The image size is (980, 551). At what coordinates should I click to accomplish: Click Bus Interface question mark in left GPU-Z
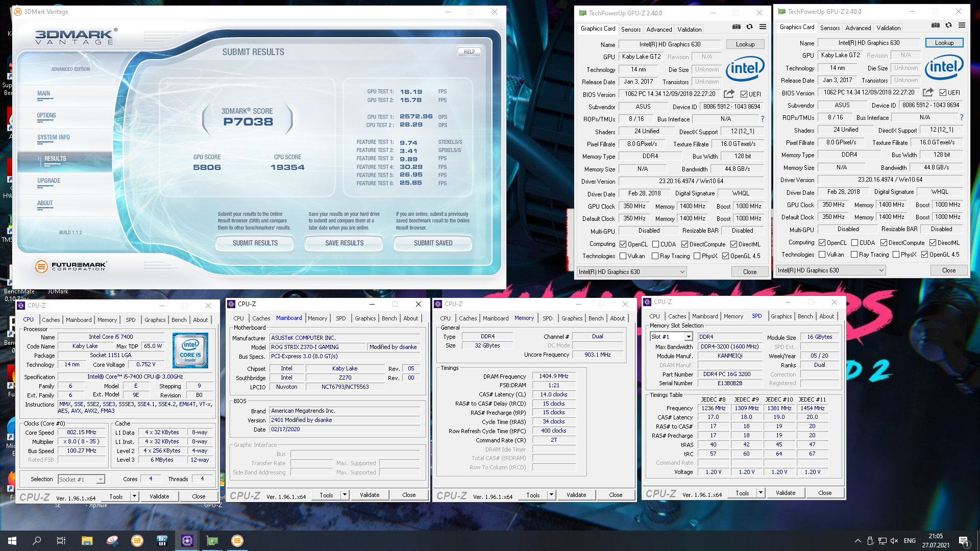pos(763,119)
